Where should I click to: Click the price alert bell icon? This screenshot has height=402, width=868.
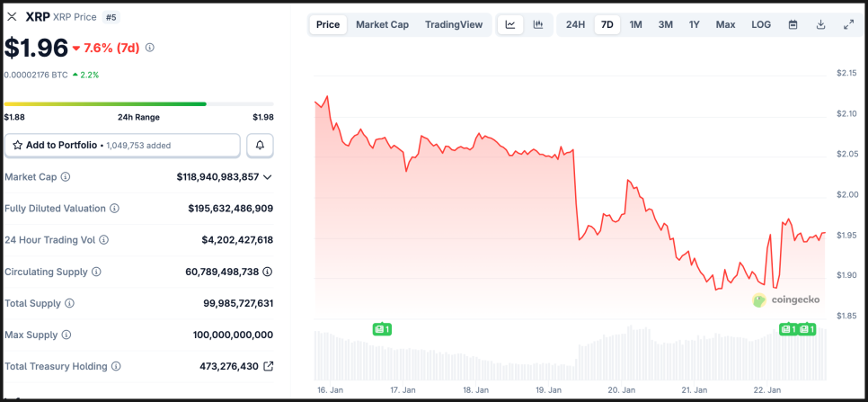coord(260,145)
